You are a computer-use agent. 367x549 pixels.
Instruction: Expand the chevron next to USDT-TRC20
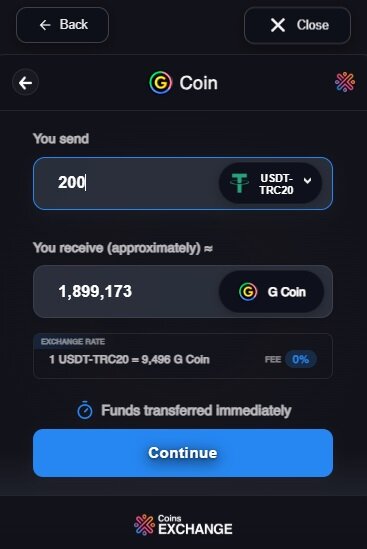tap(307, 181)
